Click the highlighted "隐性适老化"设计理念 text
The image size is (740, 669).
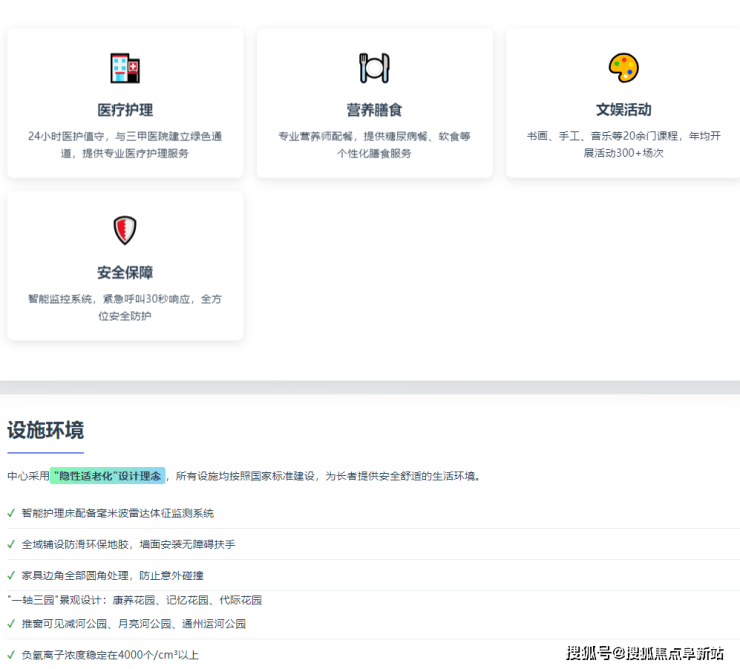[x=107, y=476]
